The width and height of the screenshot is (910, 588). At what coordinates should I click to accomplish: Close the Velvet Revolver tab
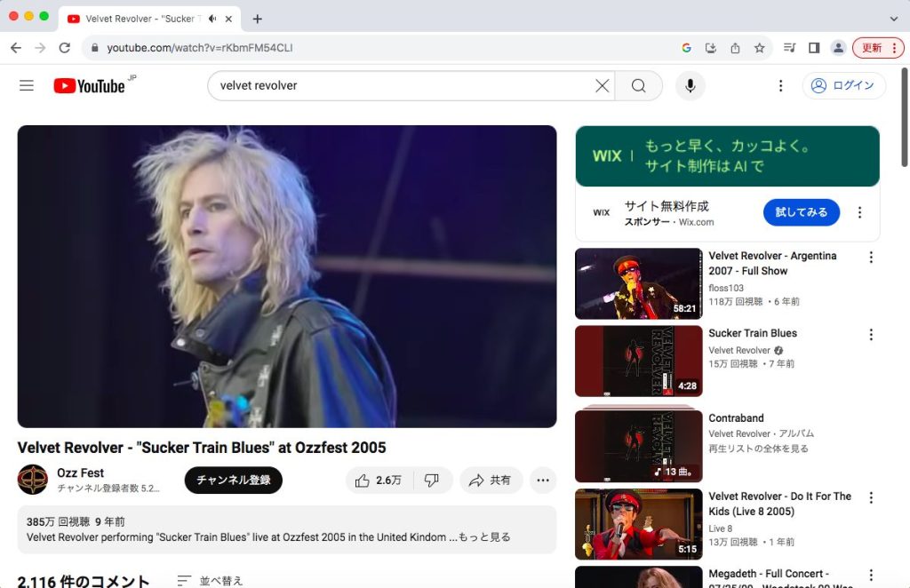[x=228, y=19]
